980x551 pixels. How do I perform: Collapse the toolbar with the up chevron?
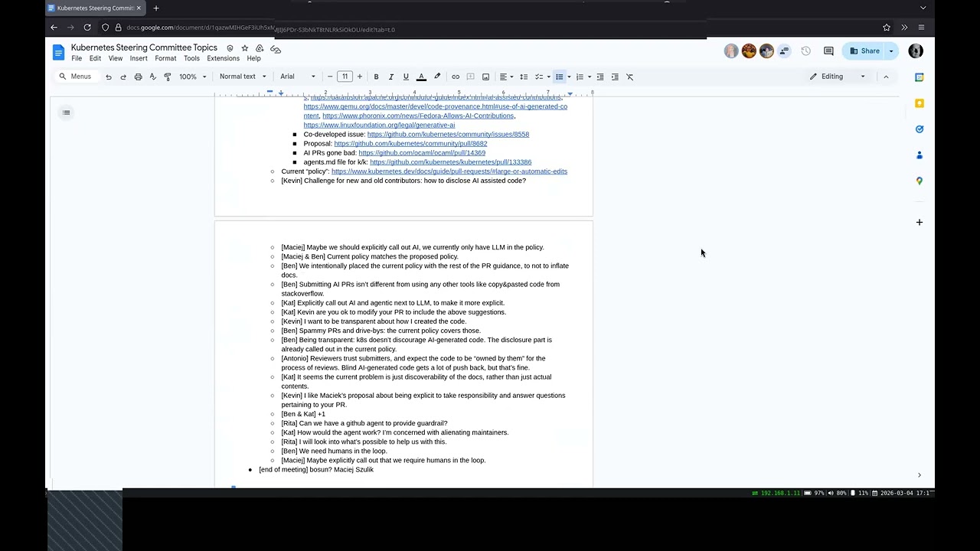886,77
